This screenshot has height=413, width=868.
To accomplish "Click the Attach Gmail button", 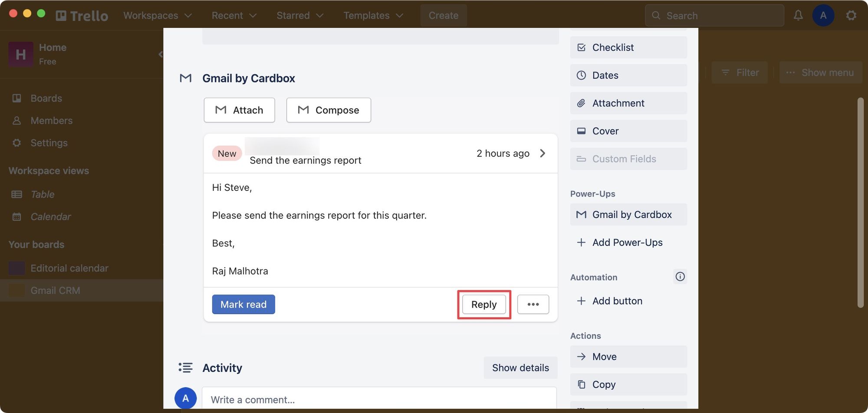I will coord(239,110).
